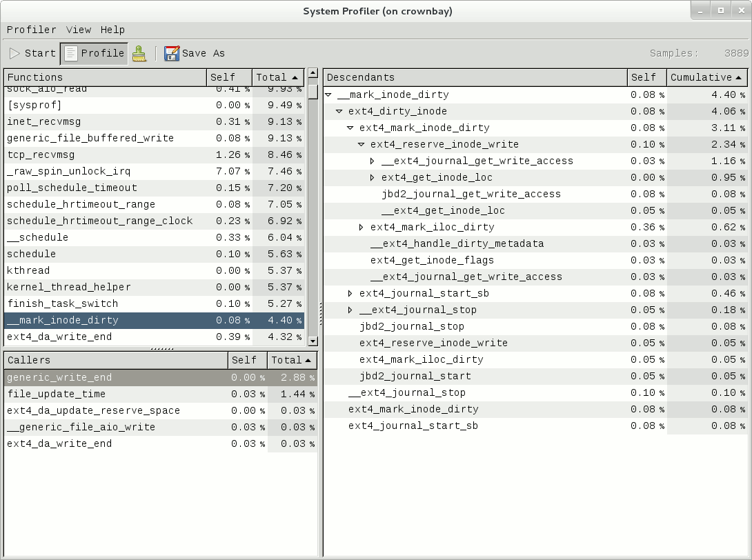Select file_update_time in Callers list

click(x=57, y=394)
